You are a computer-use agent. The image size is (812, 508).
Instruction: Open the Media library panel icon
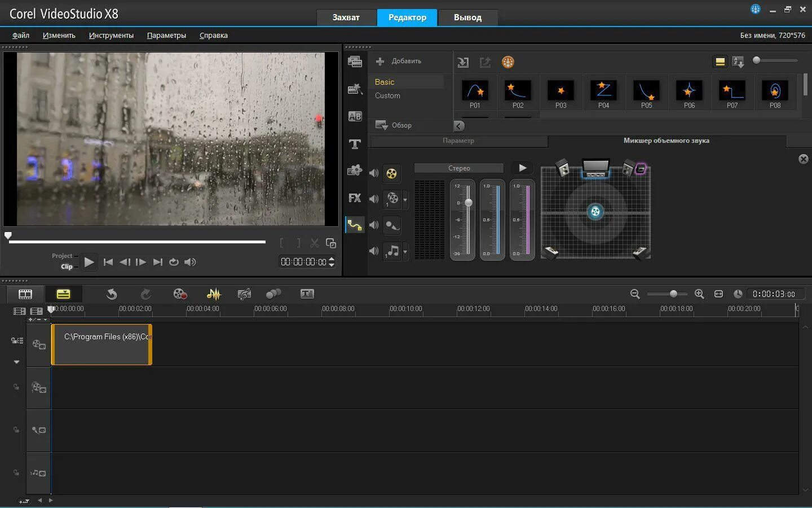click(x=355, y=62)
